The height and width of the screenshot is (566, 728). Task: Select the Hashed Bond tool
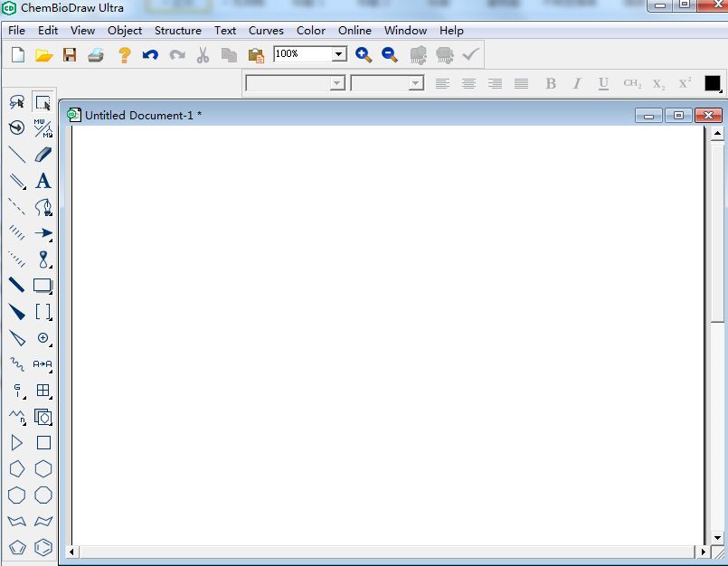17,232
